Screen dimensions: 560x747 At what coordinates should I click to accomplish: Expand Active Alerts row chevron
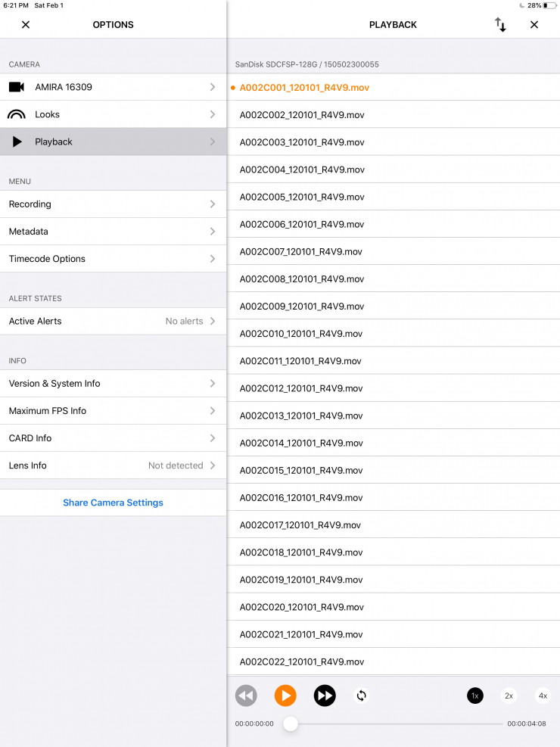tap(213, 321)
